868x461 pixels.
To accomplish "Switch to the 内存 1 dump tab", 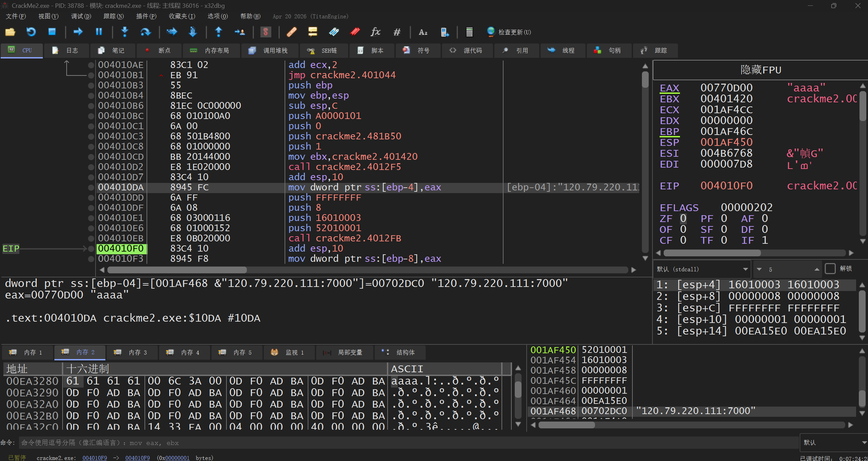I will (x=27, y=353).
